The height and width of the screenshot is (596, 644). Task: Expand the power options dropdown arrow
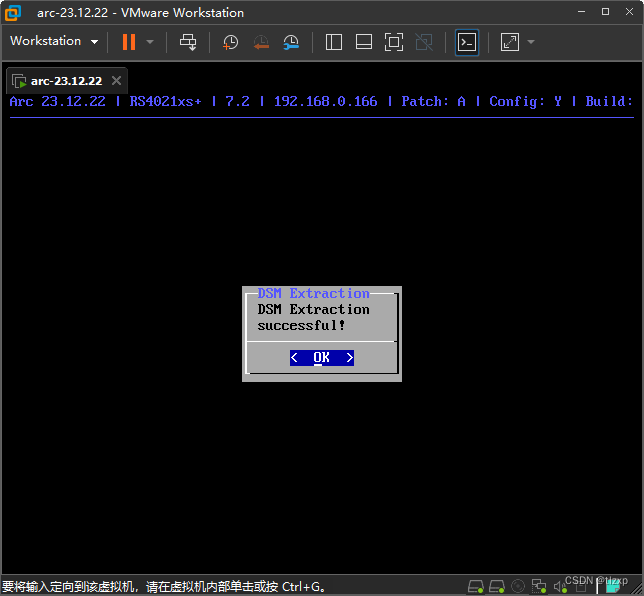click(150, 42)
